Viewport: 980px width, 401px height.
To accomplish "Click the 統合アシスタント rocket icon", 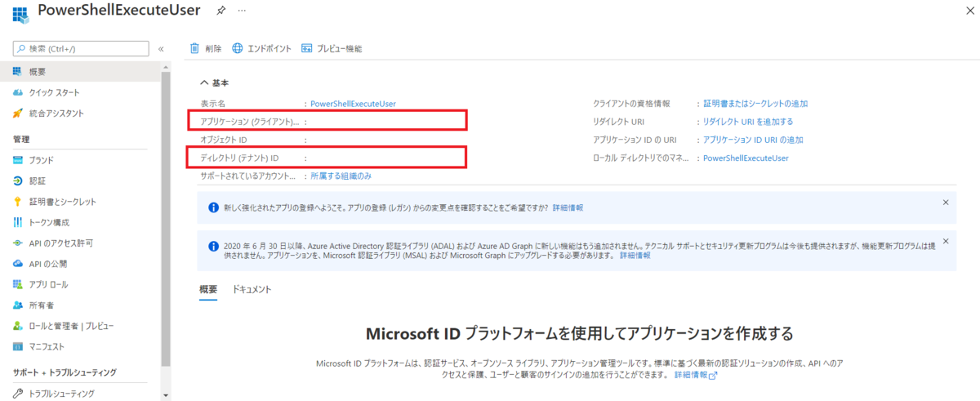I will pos(18,113).
